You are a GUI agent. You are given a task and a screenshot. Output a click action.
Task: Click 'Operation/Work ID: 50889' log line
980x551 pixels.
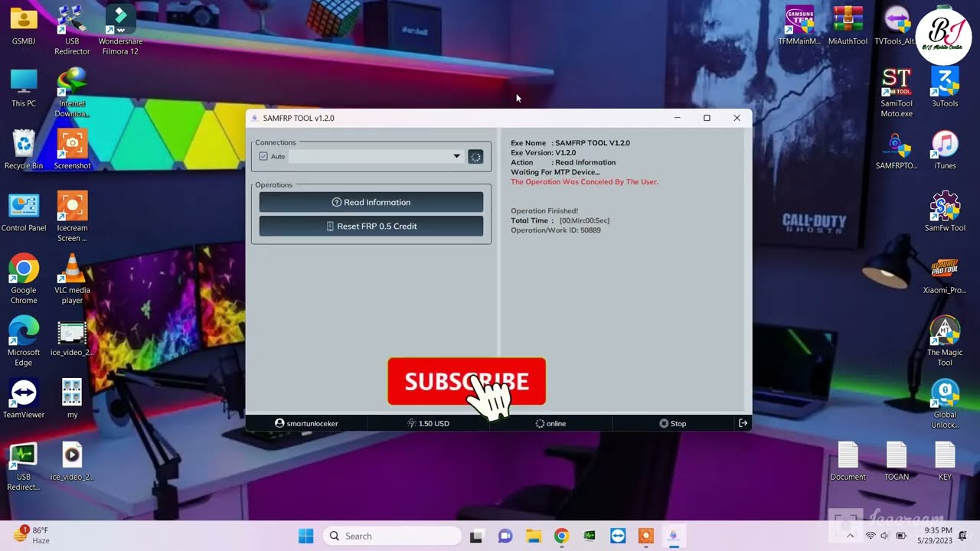click(556, 230)
